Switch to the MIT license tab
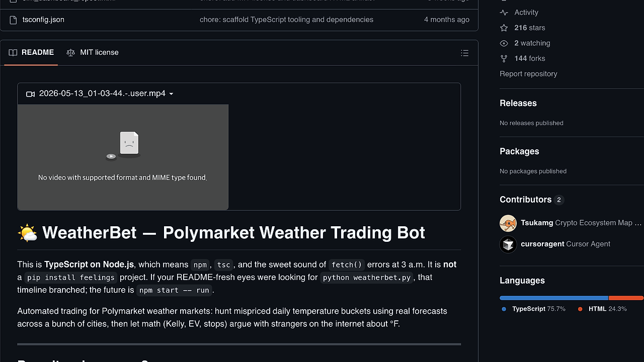 (x=93, y=52)
